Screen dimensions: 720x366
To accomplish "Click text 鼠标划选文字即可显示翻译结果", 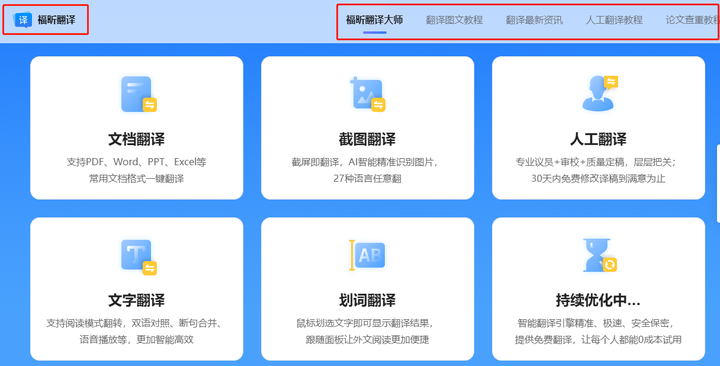I will 364,323.
